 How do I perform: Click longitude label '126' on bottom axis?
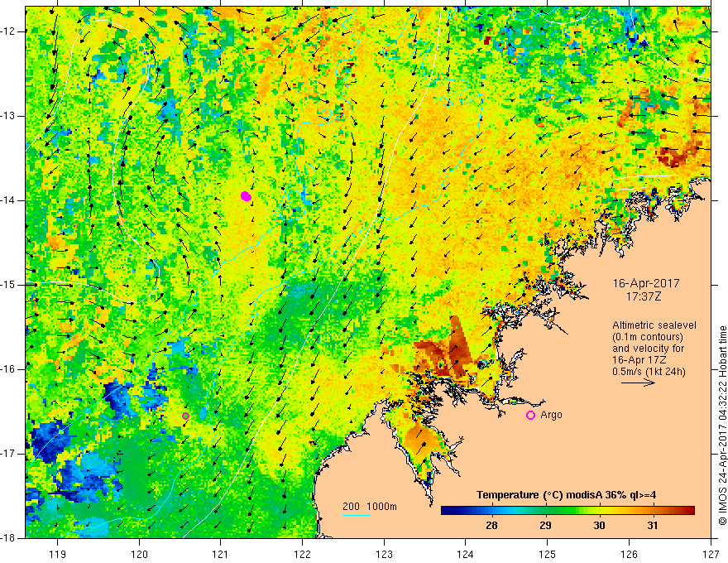(x=629, y=554)
